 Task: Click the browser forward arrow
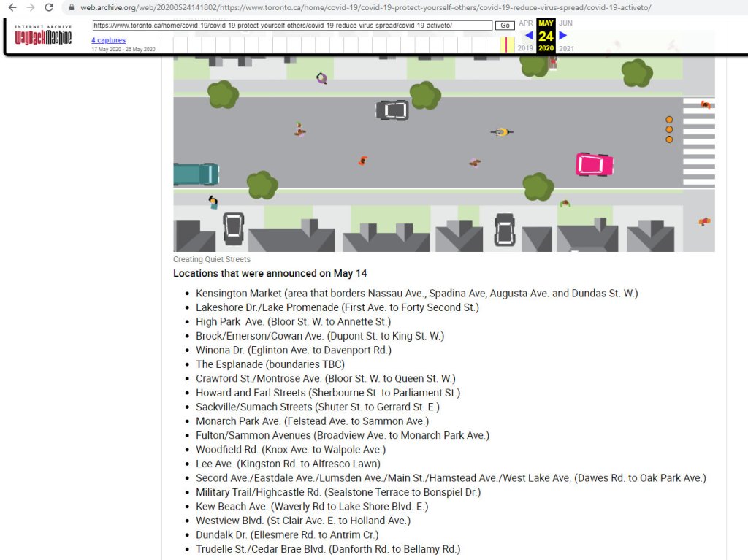(x=30, y=7)
